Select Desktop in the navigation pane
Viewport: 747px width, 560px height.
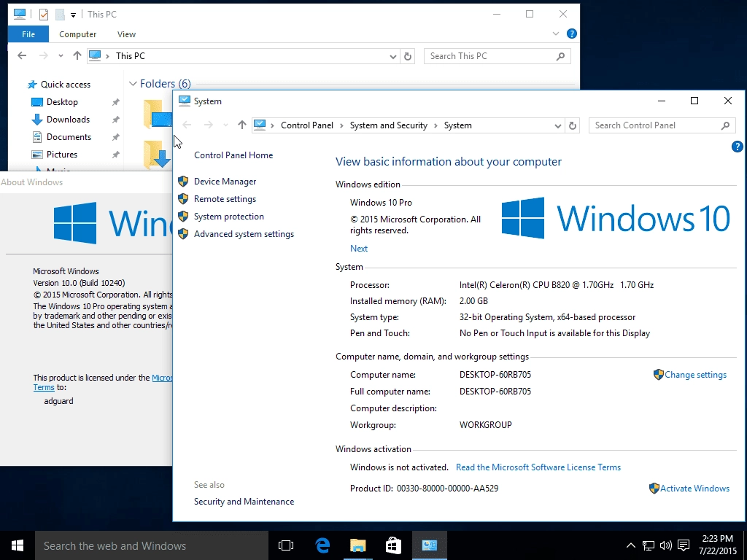pyautogui.click(x=62, y=102)
